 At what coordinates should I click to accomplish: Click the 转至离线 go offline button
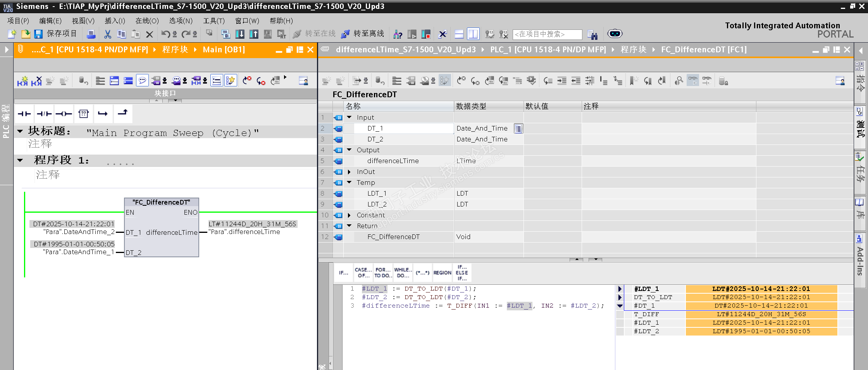(363, 34)
